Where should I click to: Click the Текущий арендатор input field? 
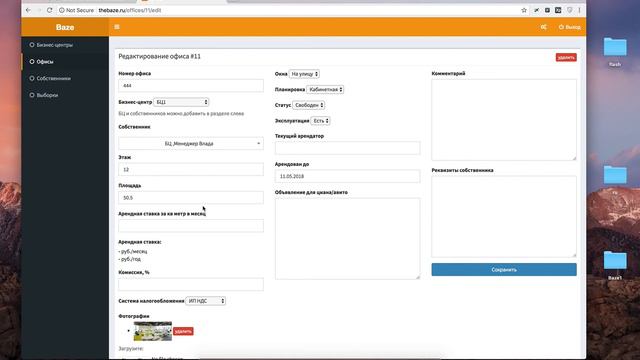(x=347, y=148)
